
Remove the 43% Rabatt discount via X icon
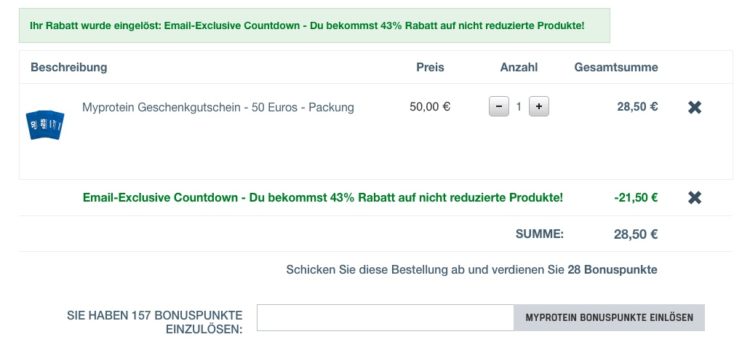point(695,197)
